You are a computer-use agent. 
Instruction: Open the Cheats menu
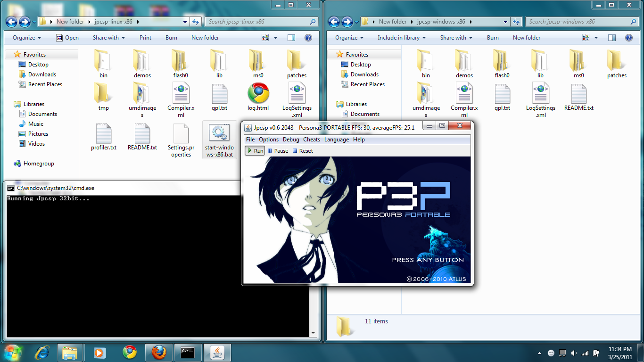[x=312, y=140]
